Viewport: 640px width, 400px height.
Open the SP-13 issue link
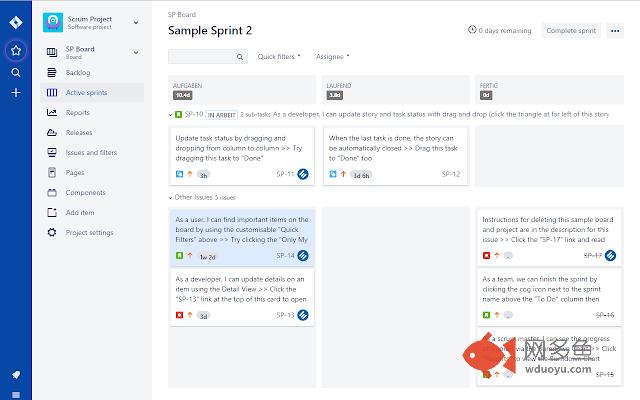[x=284, y=315]
